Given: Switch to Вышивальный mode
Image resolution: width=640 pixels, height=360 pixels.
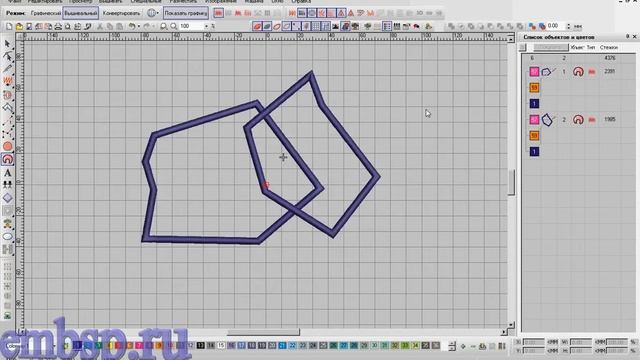Looking at the screenshot, I should [80, 13].
